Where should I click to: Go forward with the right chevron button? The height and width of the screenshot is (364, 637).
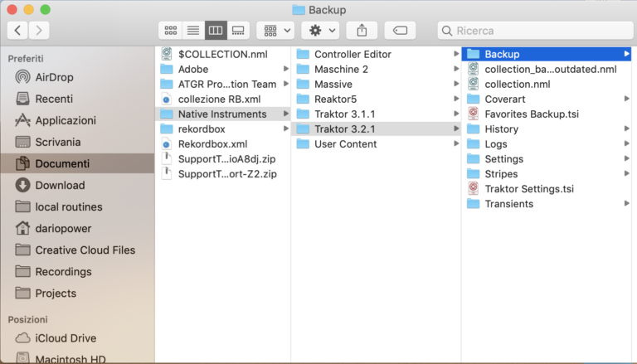click(39, 31)
